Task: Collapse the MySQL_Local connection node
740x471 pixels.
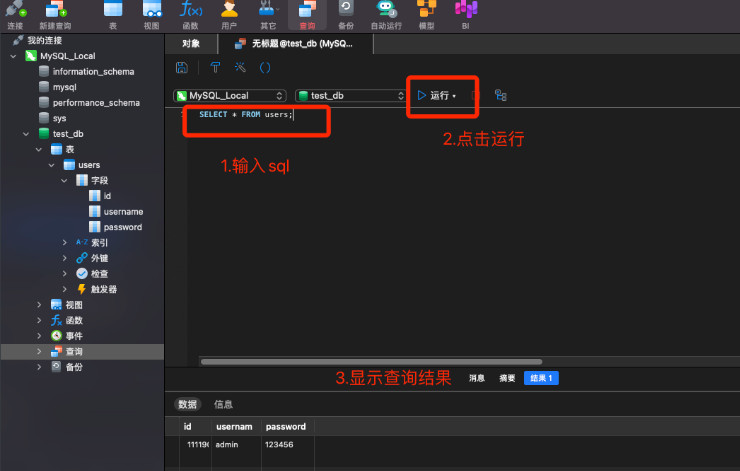Action: coord(13,56)
